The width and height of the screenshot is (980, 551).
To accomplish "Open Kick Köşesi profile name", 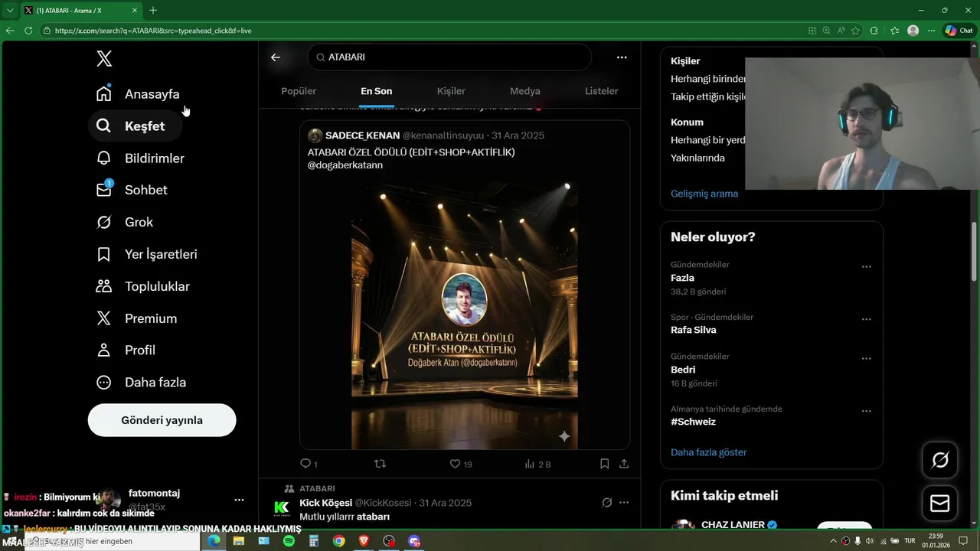I will click(325, 503).
